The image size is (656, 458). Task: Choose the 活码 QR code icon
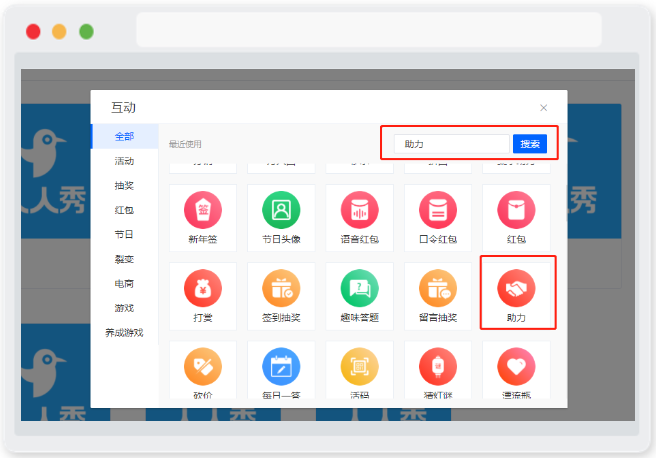pos(359,366)
